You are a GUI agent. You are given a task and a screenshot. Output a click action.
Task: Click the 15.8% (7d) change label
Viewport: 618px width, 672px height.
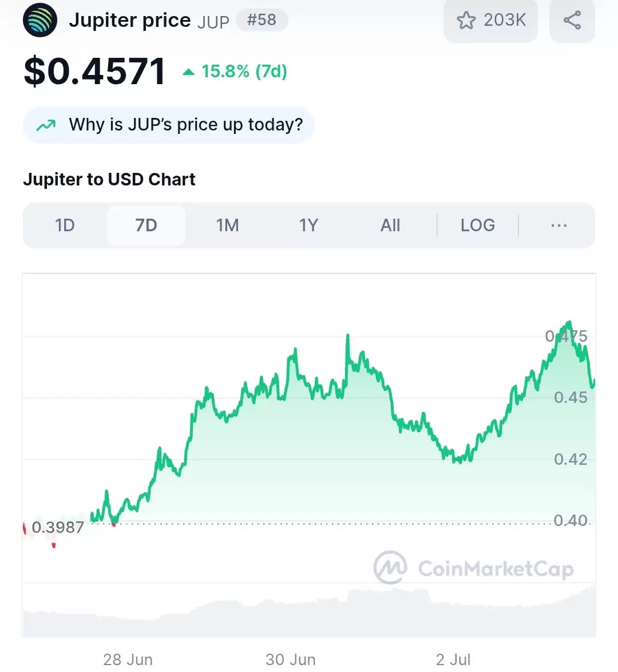click(x=244, y=72)
